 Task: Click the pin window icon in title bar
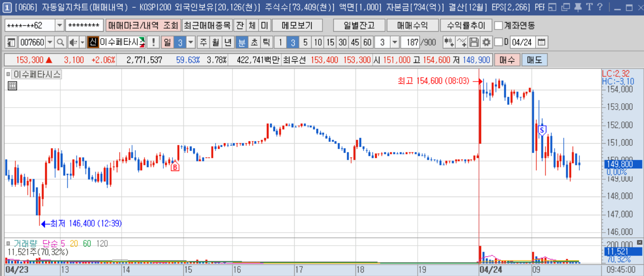578,7
